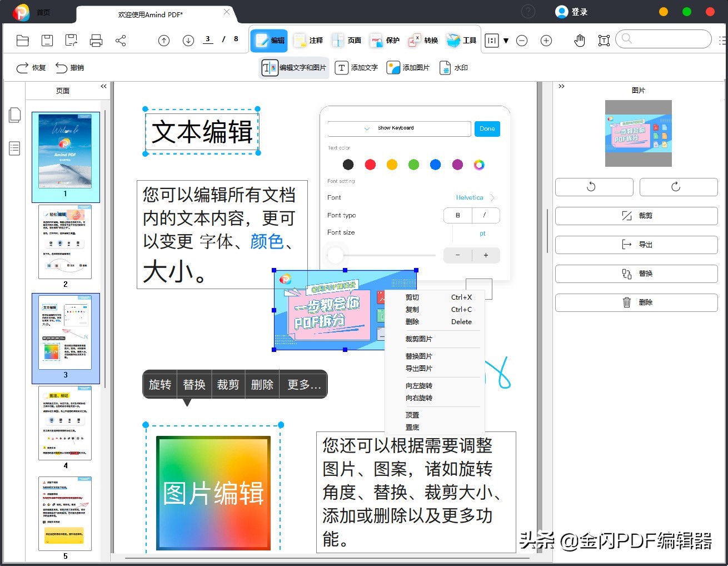Screen dimensions: 728x566
Task: Click 导出 button in right panel
Action: click(x=636, y=245)
